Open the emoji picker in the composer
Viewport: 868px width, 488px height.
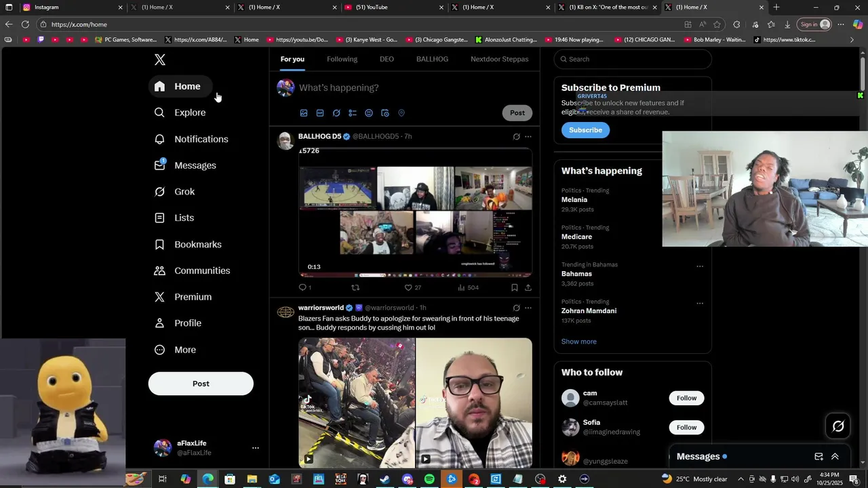point(369,113)
